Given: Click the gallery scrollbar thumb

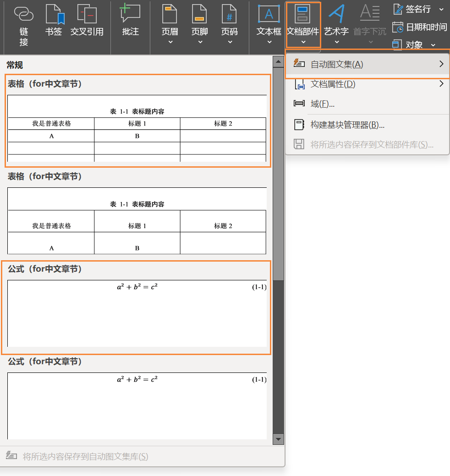Looking at the screenshot, I should 278,174.
